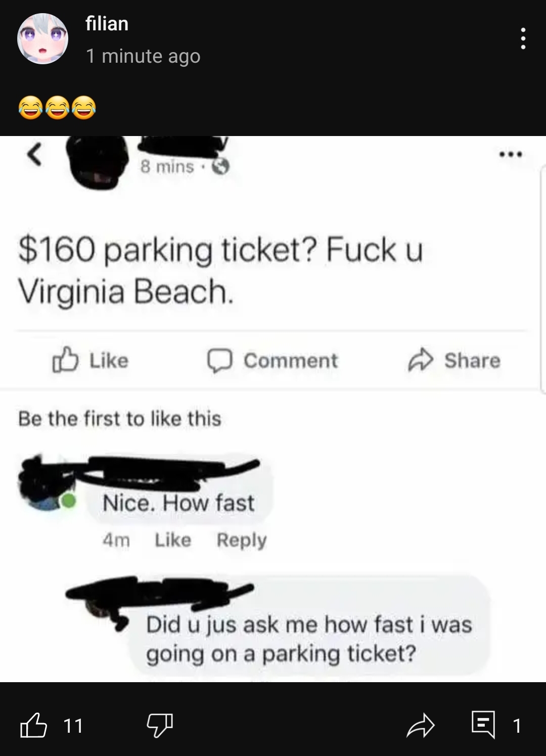The height and width of the screenshot is (756, 546).
Task: Like the post with the thumbs-up icon
Action: tap(33, 725)
